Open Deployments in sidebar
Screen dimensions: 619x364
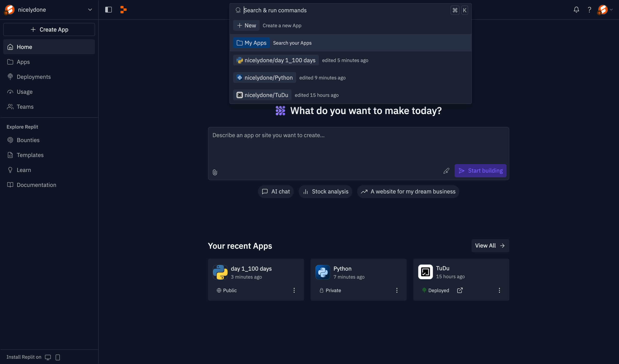coord(49,77)
